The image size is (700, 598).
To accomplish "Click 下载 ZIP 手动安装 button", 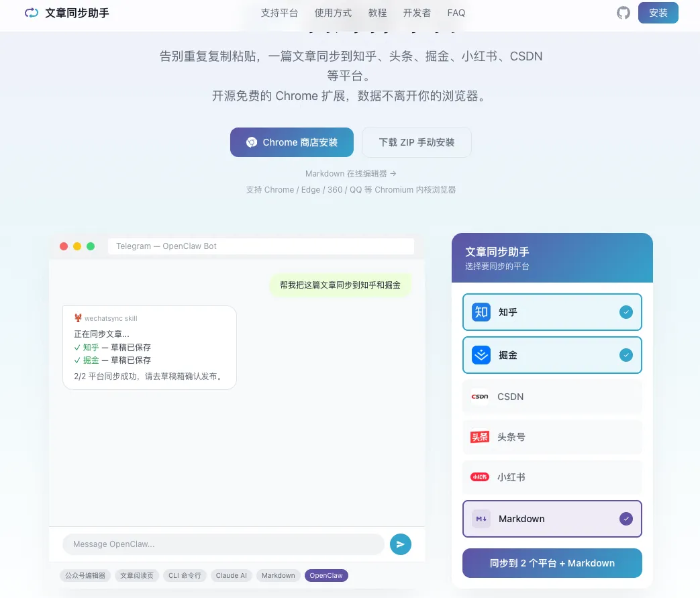I will (417, 142).
